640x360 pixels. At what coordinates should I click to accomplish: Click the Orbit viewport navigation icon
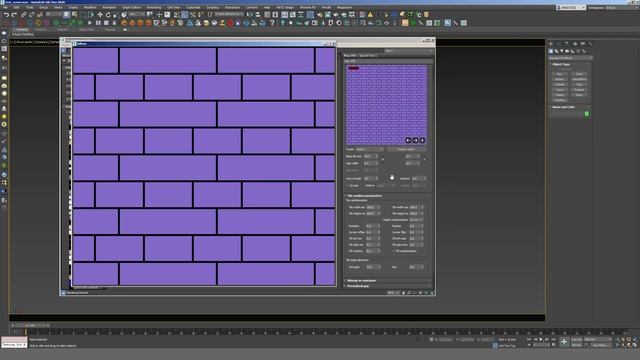click(629, 345)
